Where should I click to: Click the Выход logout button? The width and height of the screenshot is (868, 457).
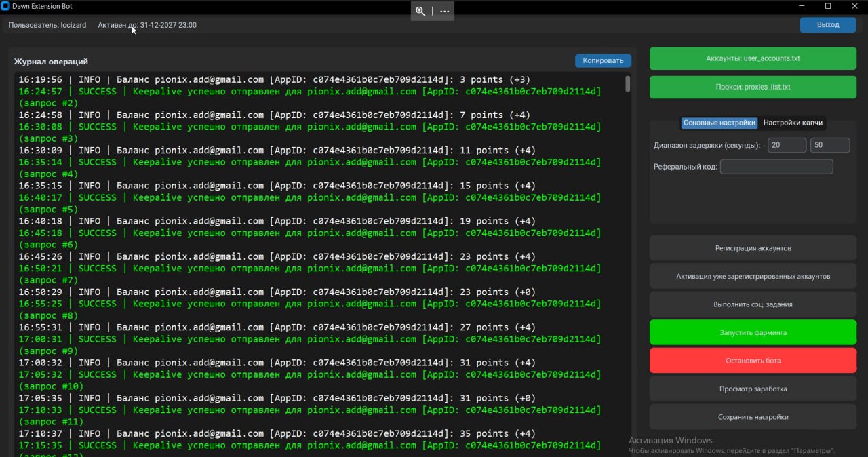[x=828, y=25]
